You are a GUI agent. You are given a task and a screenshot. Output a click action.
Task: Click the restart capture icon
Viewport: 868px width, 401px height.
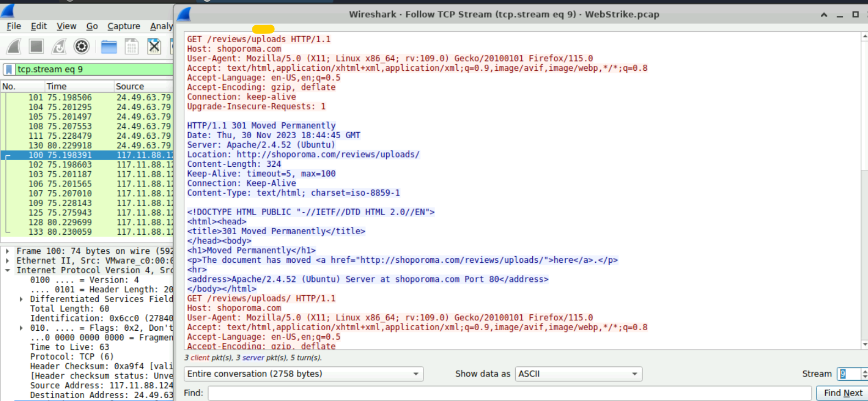[x=59, y=47]
